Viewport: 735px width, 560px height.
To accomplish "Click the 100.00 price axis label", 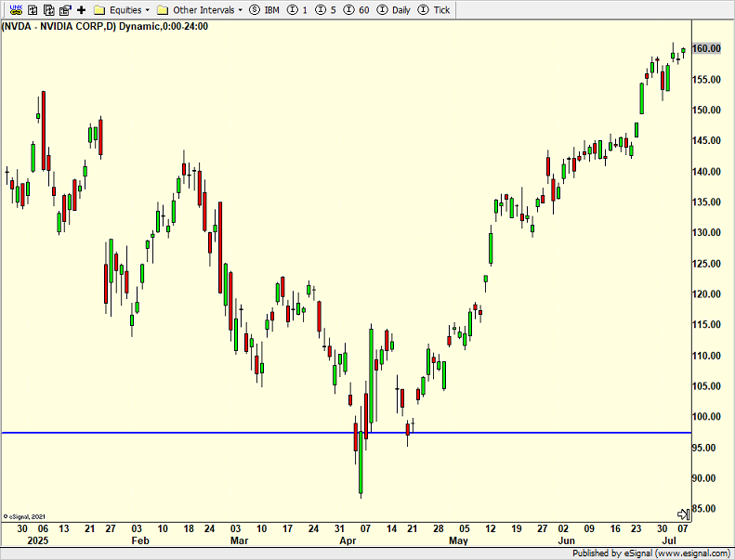I will (707, 417).
